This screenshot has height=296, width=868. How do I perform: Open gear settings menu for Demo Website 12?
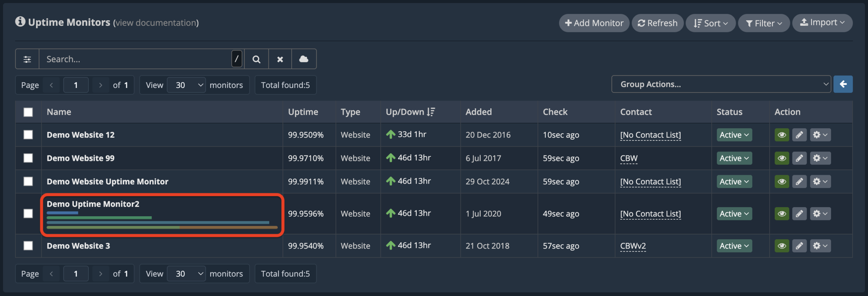click(821, 135)
